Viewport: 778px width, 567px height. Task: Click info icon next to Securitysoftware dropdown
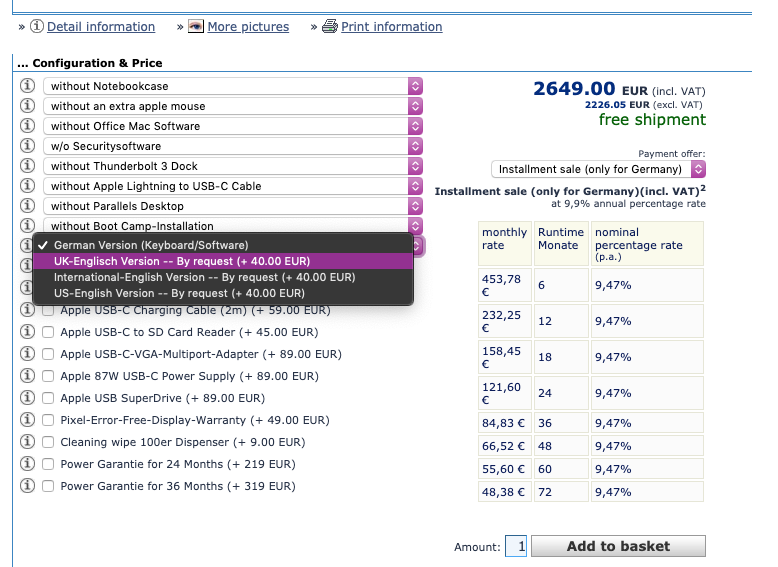tap(27, 145)
